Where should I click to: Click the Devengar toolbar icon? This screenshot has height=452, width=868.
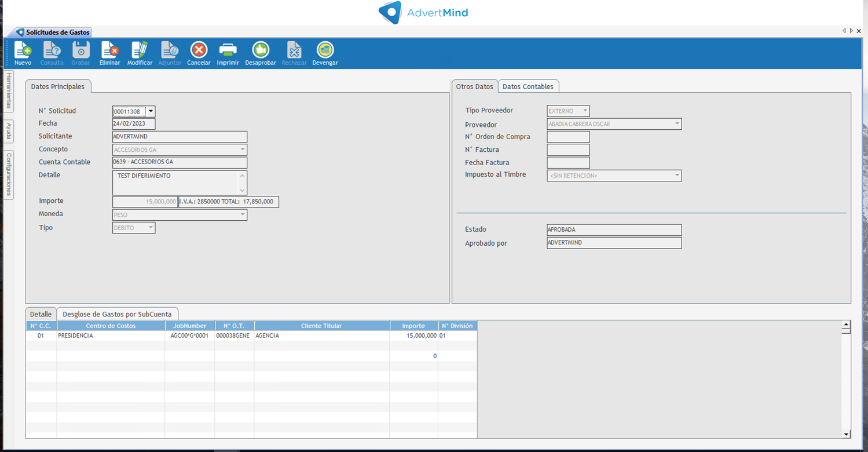(x=325, y=53)
